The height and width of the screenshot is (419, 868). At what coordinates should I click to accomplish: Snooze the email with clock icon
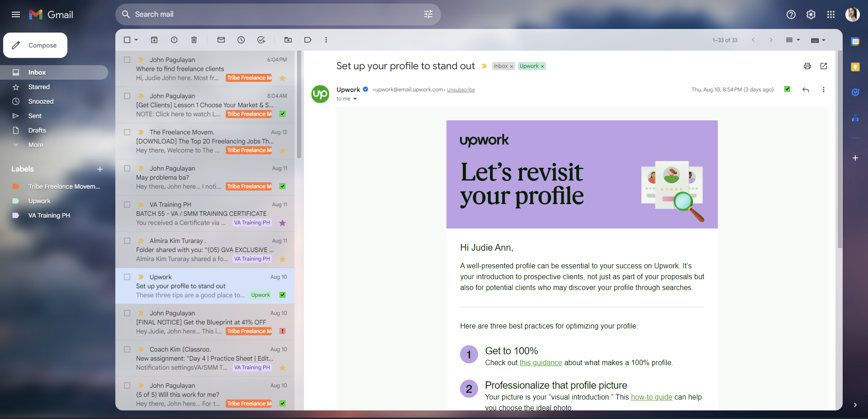pyautogui.click(x=241, y=40)
